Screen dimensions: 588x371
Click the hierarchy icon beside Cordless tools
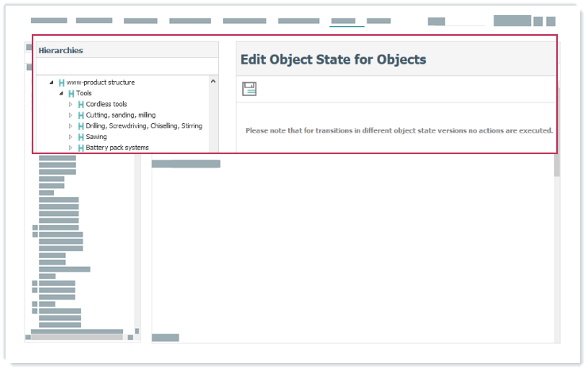click(x=80, y=104)
